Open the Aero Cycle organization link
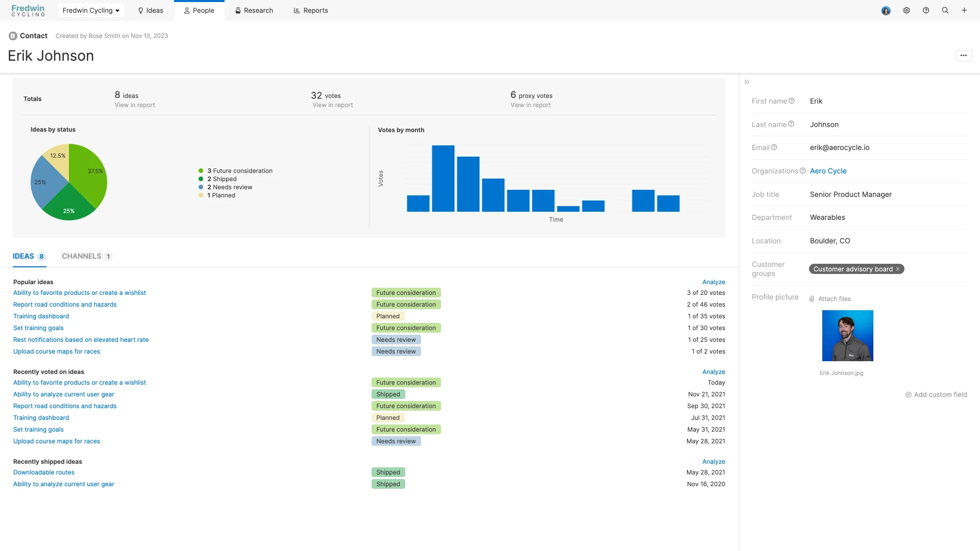The height and width of the screenshot is (551, 980). click(x=828, y=171)
